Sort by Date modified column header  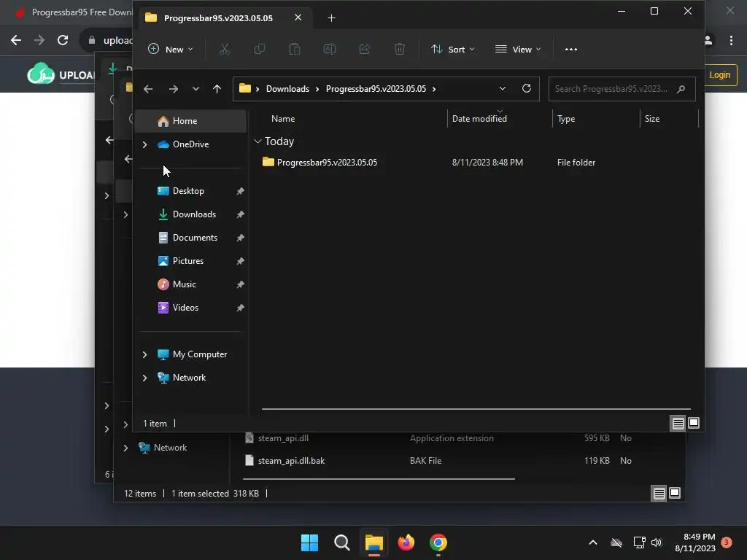click(x=479, y=119)
